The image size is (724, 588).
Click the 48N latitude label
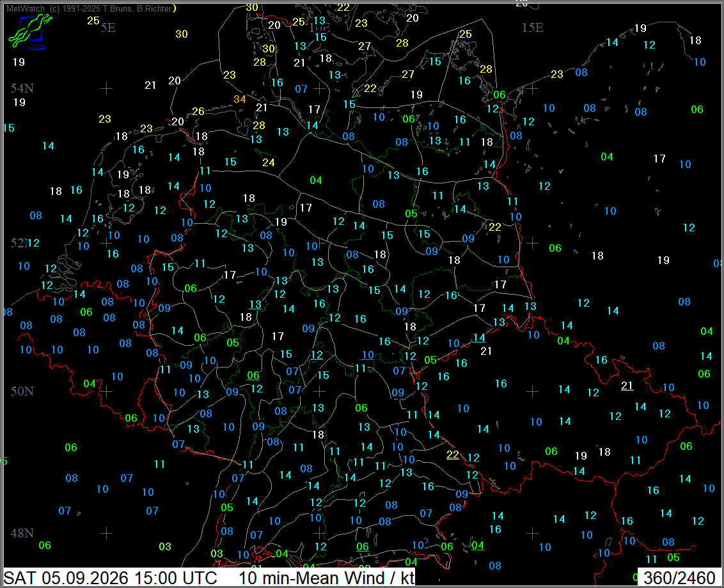[x=22, y=533]
